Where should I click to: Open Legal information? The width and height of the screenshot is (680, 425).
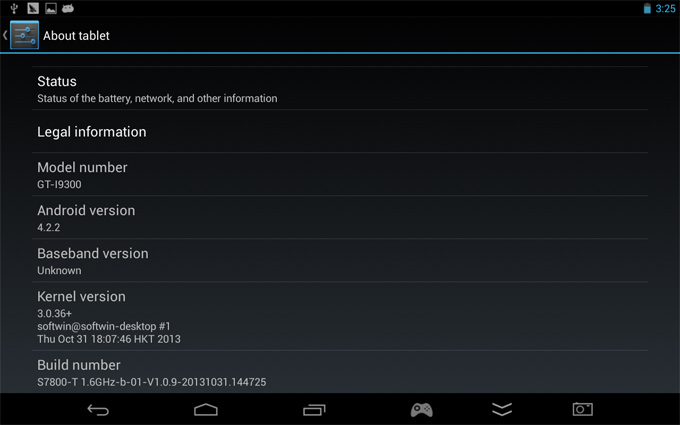click(340, 131)
